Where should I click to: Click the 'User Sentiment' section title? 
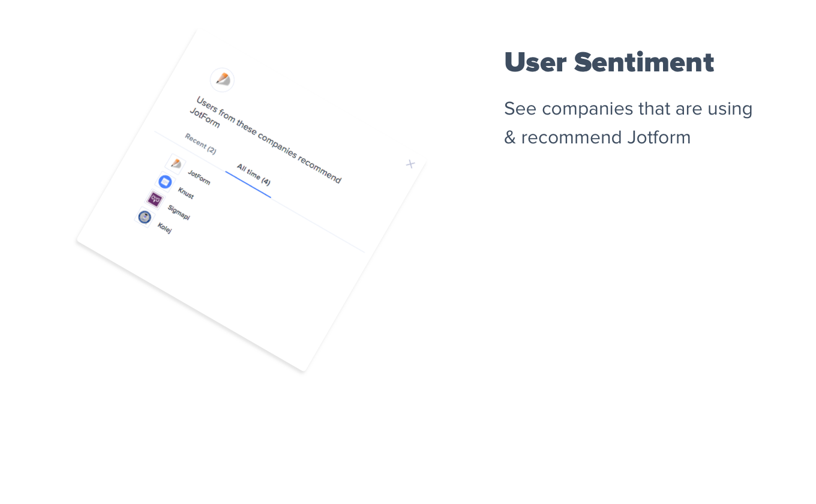608,62
